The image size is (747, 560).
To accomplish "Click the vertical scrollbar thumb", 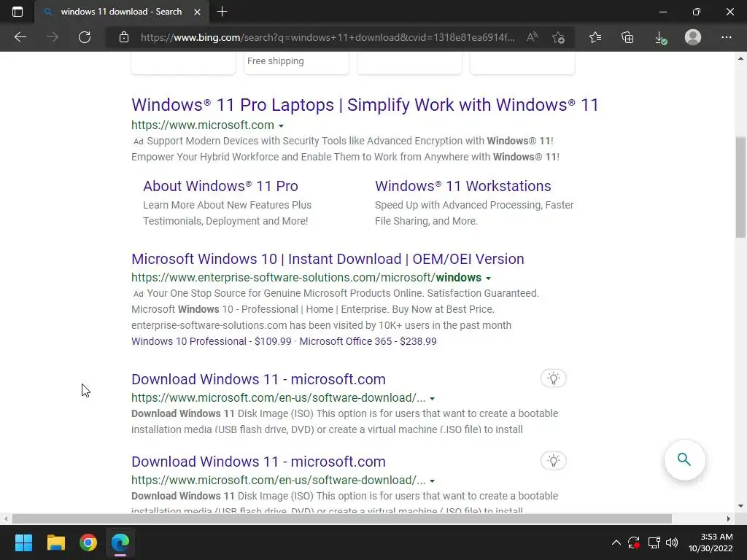I will coord(740,187).
